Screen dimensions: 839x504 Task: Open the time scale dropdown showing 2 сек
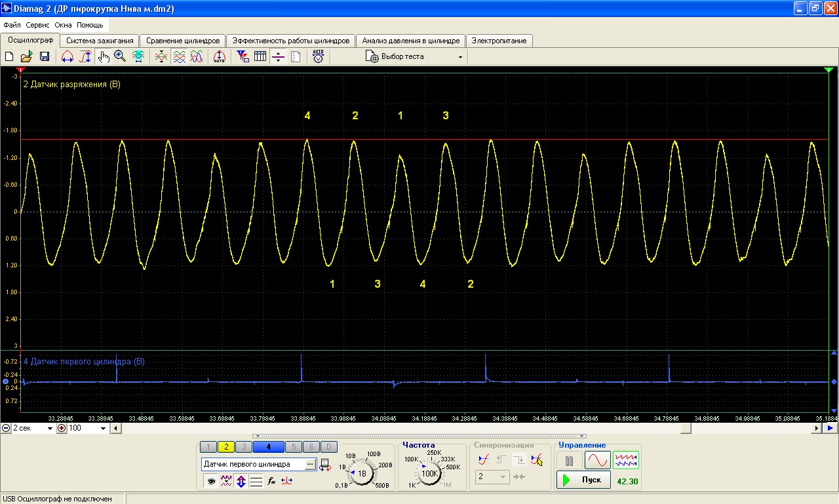(33, 428)
